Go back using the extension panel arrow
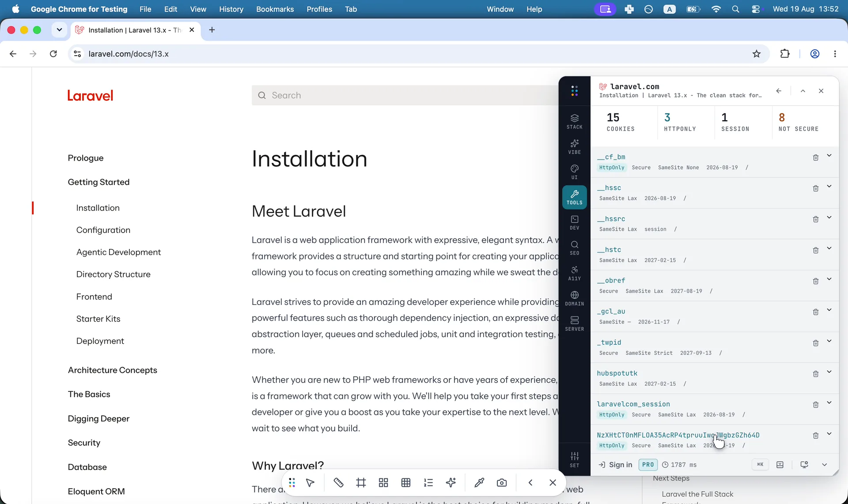Viewport: 848px width, 504px height. click(779, 91)
